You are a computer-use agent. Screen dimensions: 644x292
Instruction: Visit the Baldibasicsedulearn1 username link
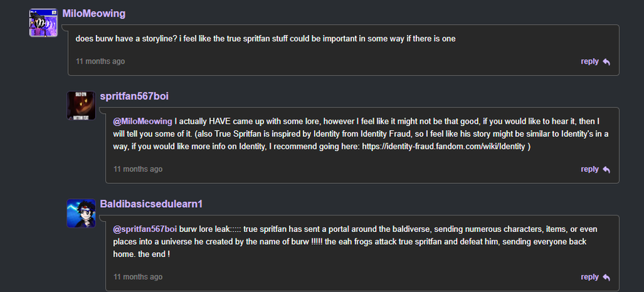(x=151, y=204)
